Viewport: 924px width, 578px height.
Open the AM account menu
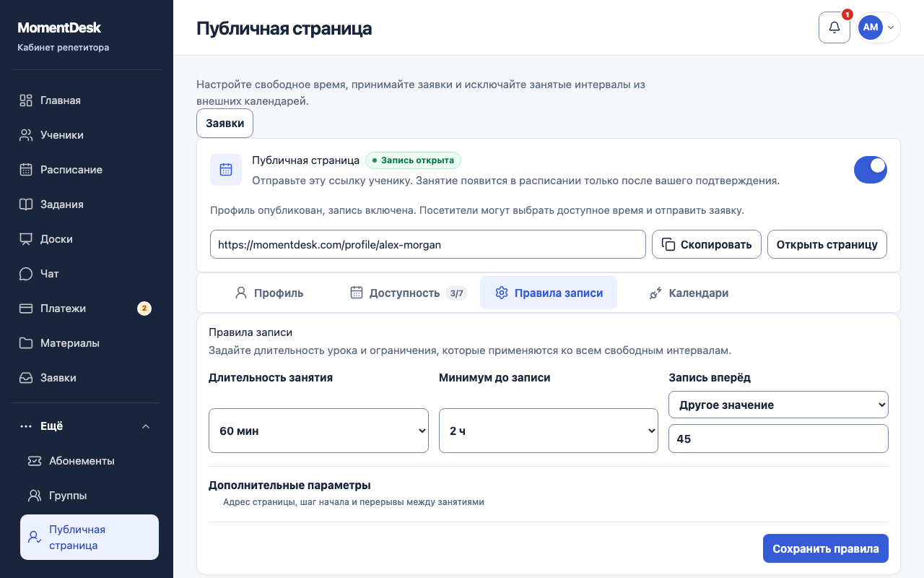click(879, 27)
